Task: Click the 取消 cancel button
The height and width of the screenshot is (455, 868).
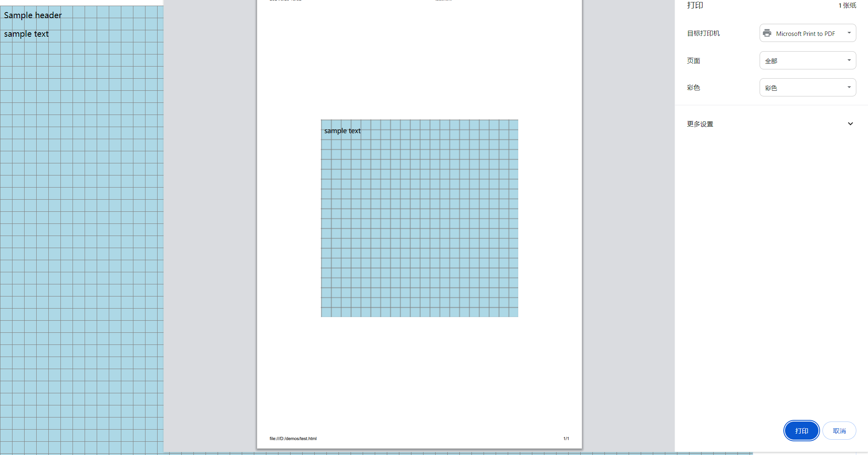Action: [839, 431]
